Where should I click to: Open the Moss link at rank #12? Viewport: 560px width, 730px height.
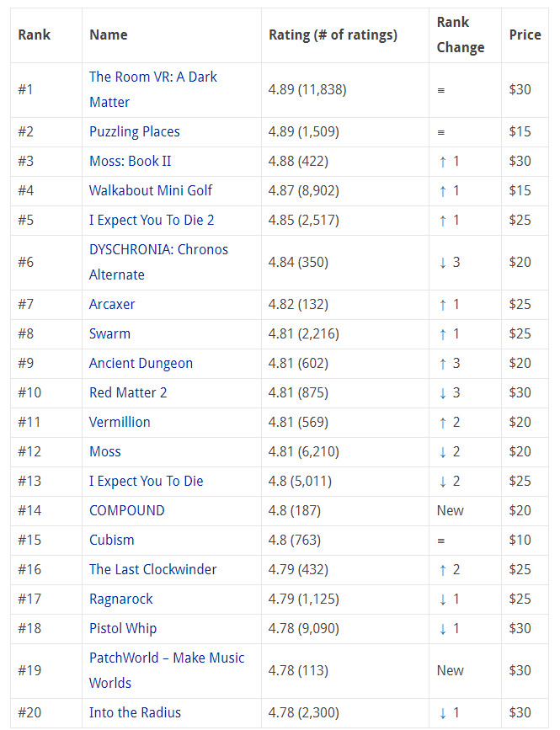point(105,451)
